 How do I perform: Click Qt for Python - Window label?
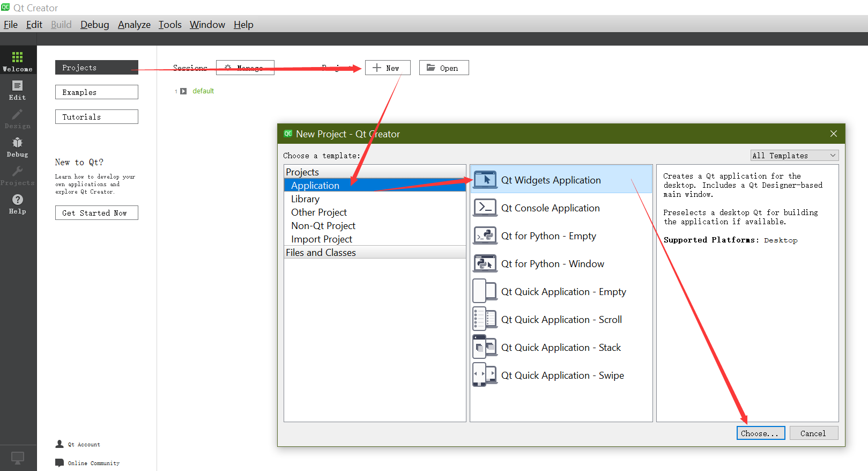(552, 264)
